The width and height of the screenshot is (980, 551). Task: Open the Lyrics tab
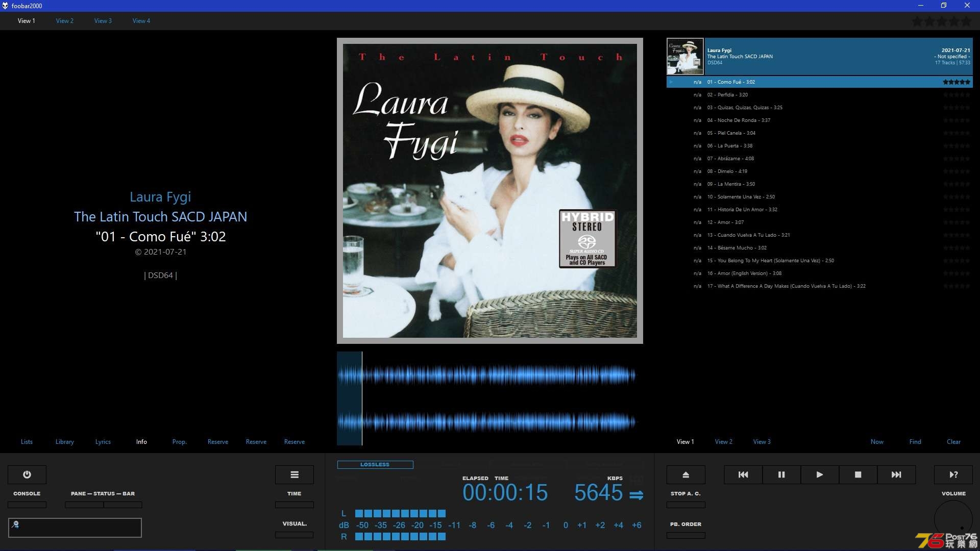[x=103, y=442]
